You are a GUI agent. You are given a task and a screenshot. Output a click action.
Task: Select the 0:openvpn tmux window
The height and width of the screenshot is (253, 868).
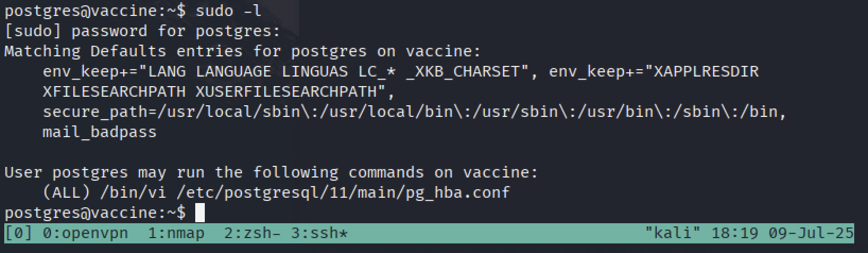tap(85, 233)
